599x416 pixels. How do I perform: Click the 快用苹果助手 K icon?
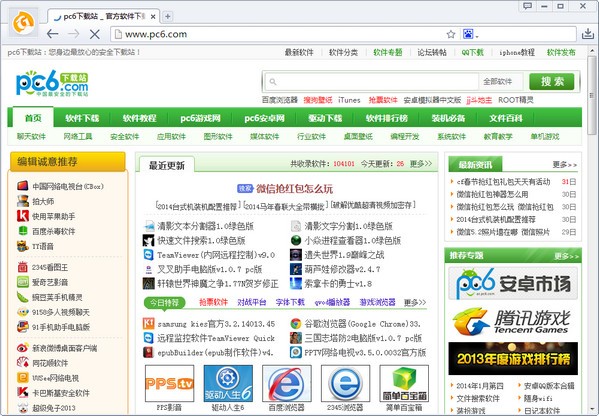tap(23, 216)
